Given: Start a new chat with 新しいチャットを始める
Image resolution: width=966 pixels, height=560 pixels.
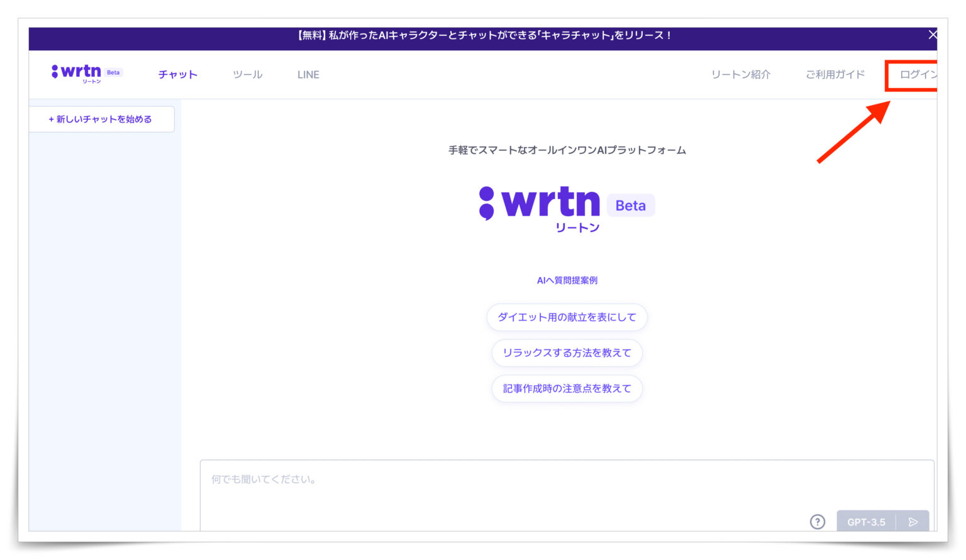Looking at the screenshot, I should coord(101,119).
